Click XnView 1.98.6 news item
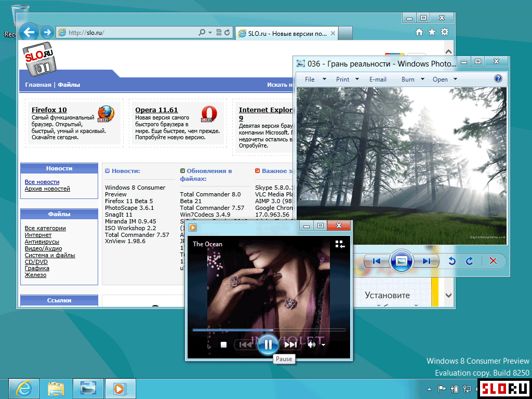 pyautogui.click(x=125, y=241)
